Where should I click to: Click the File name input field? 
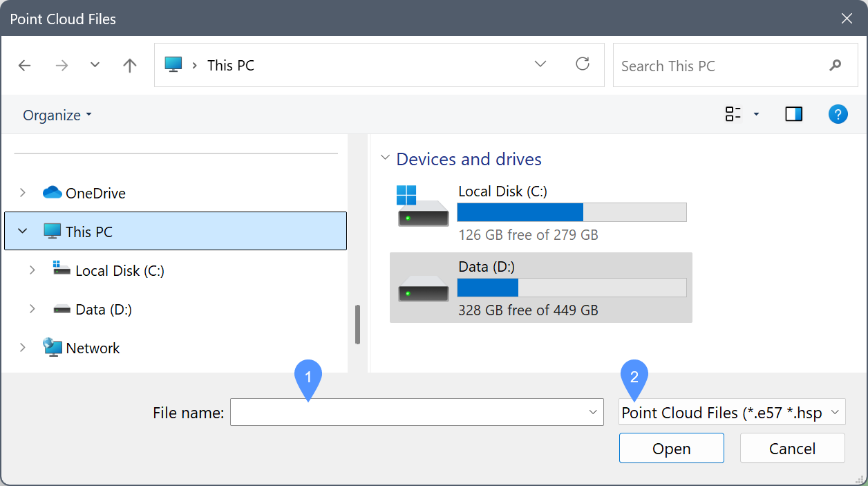click(x=408, y=413)
